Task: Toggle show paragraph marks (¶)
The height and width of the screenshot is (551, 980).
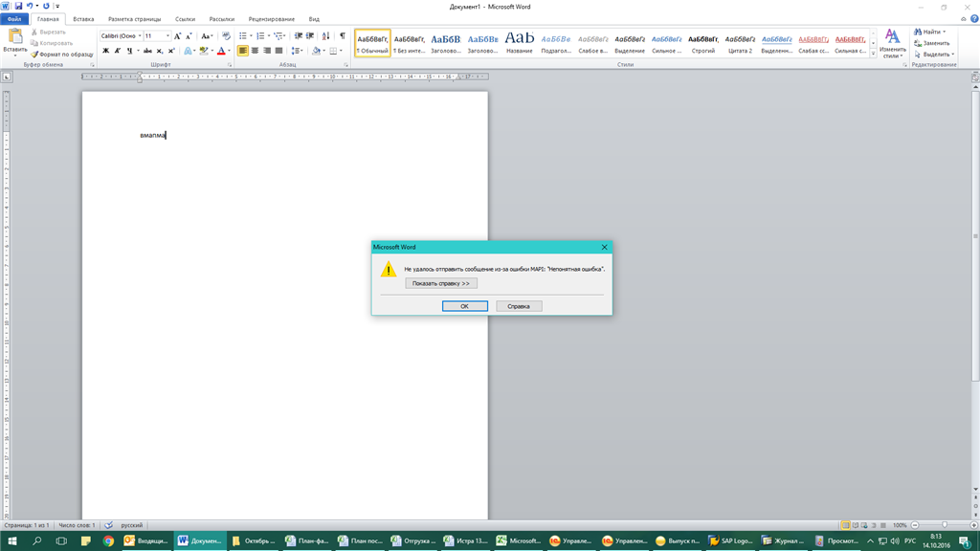Action: (x=343, y=36)
